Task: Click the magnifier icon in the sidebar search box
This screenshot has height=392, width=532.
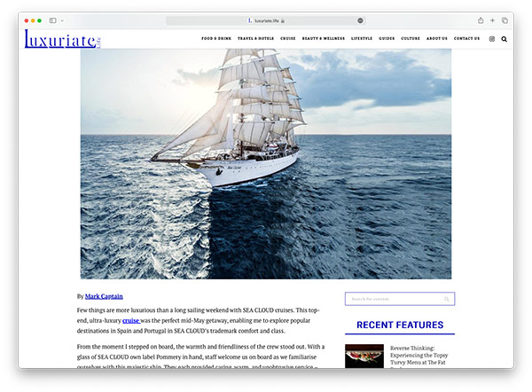Action: pos(447,299)
